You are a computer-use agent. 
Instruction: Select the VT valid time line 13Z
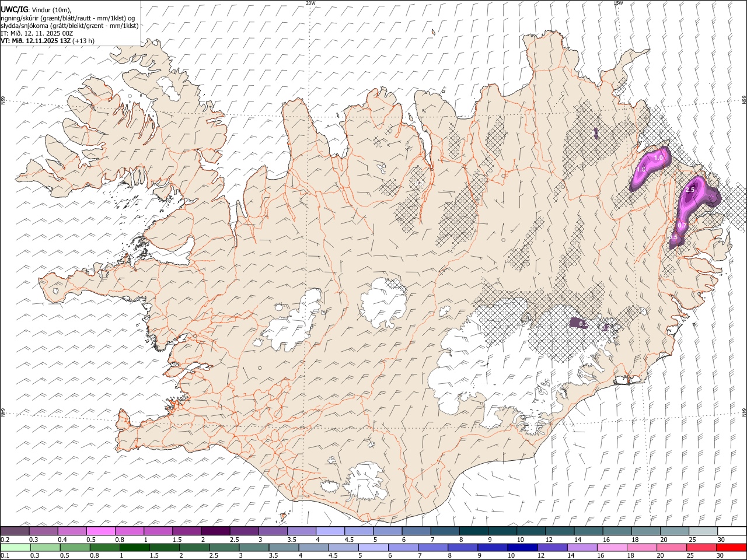[47, 41]
